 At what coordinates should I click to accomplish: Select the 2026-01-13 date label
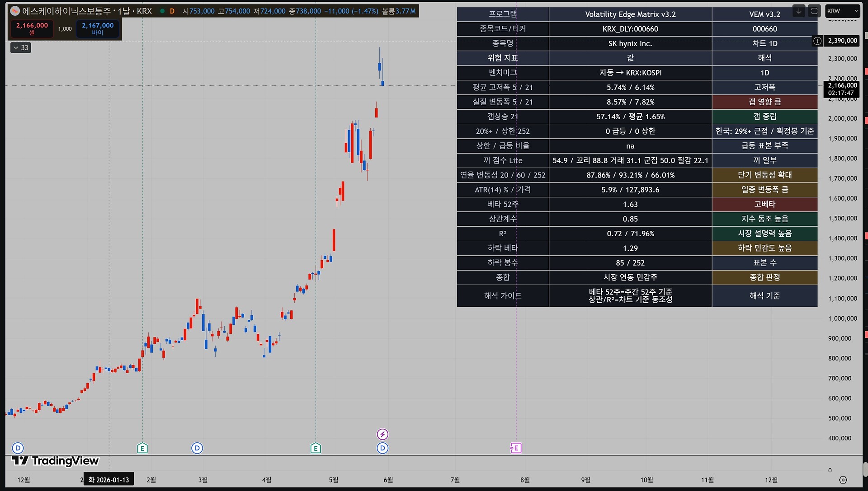[x=109, y=480]
